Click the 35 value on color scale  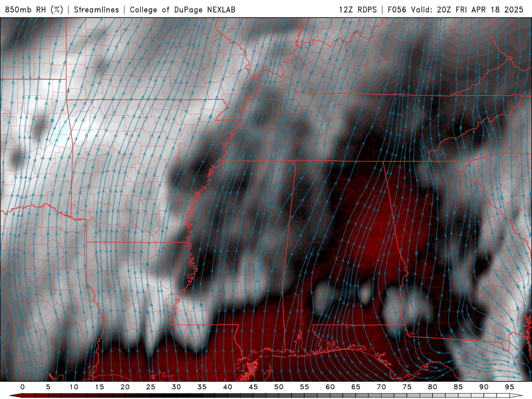(x=202, y=387)
